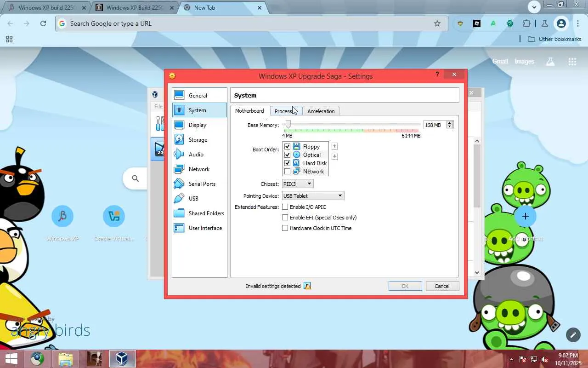Open Chrome Labs flask in toolbar
The image size is (588, 368).
point(544,23)
